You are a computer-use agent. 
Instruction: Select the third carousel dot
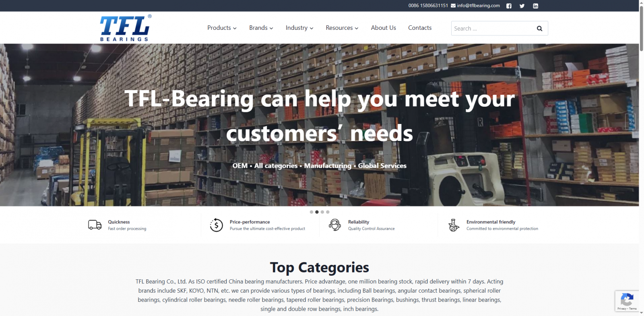pyautogui.click(x=322, y=212)
